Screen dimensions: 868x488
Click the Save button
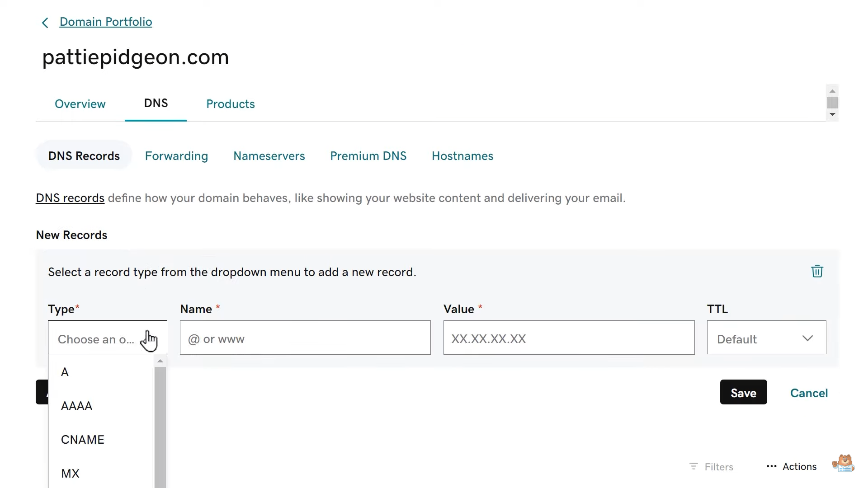click(x=743, y=392)
